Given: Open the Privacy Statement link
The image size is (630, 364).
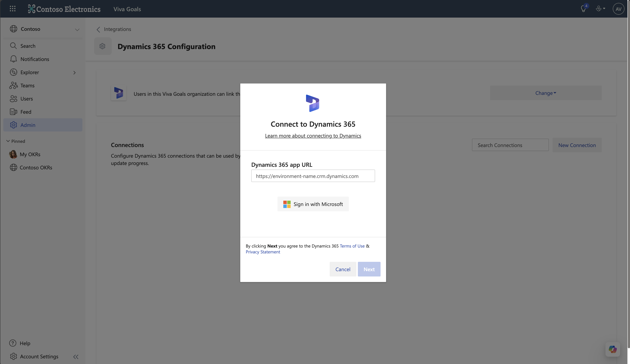Looking at the screenshot, I should 263,252.
